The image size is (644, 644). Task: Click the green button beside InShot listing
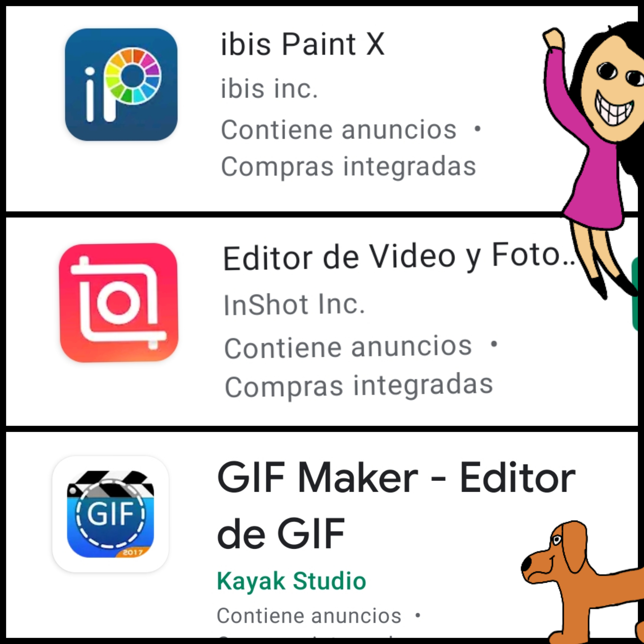(x=637, y=294)
